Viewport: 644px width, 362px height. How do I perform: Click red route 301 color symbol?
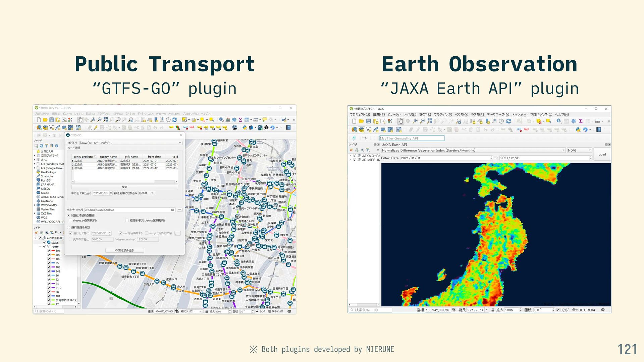(x=53, y=251)
